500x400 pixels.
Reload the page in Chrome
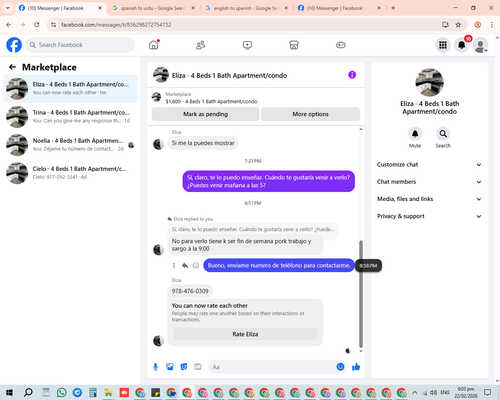[37, 25]
